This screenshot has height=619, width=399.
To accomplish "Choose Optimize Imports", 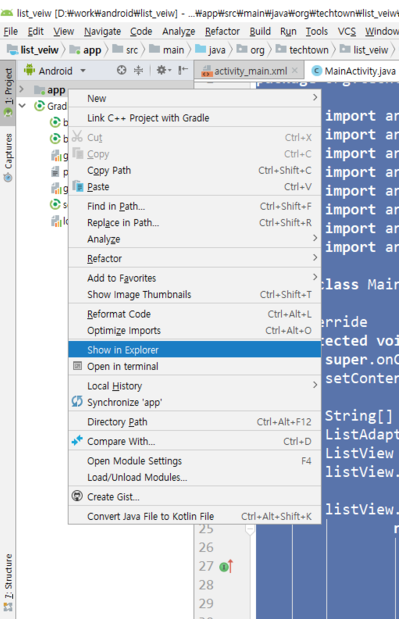I will coord(194,330).
